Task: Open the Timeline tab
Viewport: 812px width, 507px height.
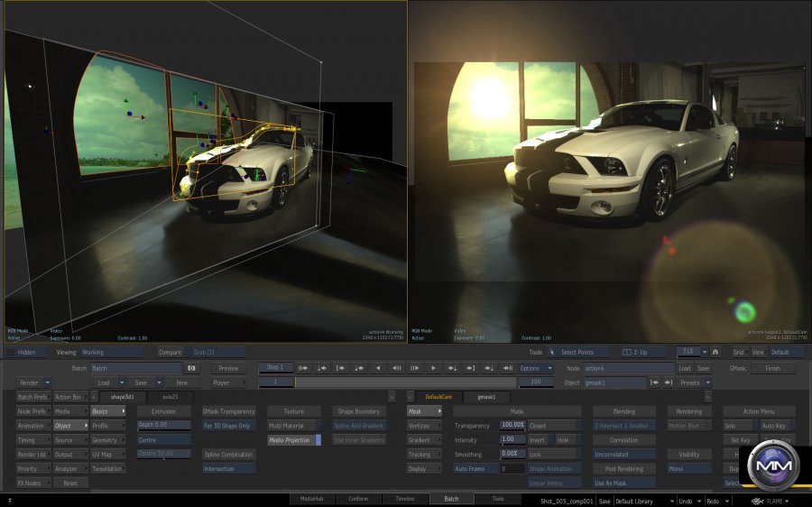Action: (404, 498)
